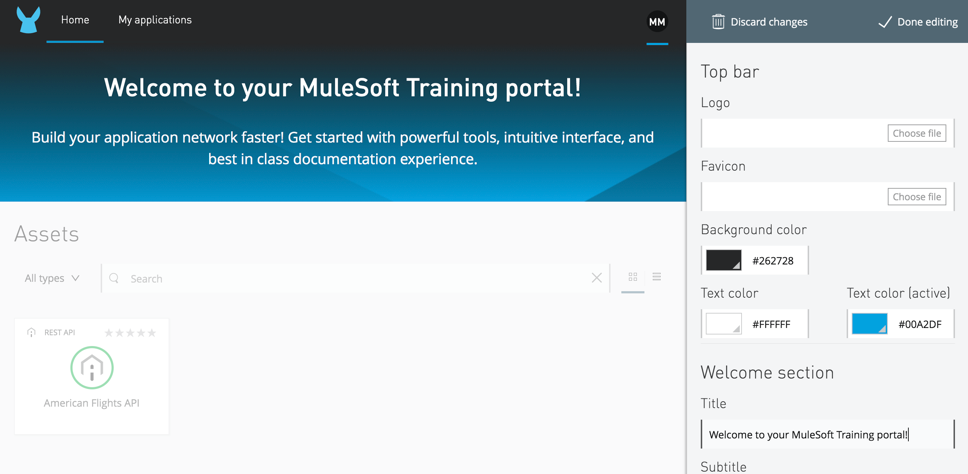The height and width of the screenshot is (474, 968).
Task: Go to the Home tab
Action: [75, 20]
